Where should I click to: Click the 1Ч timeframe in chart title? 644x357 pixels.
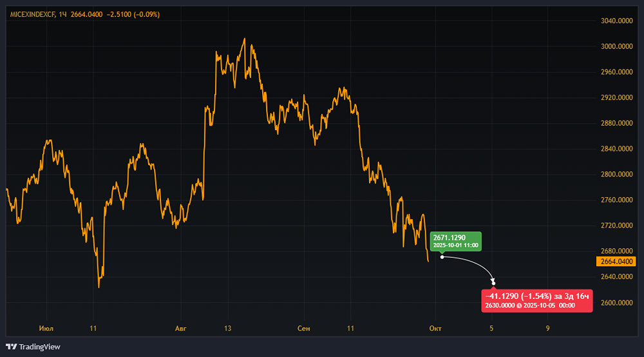(63, 14)
